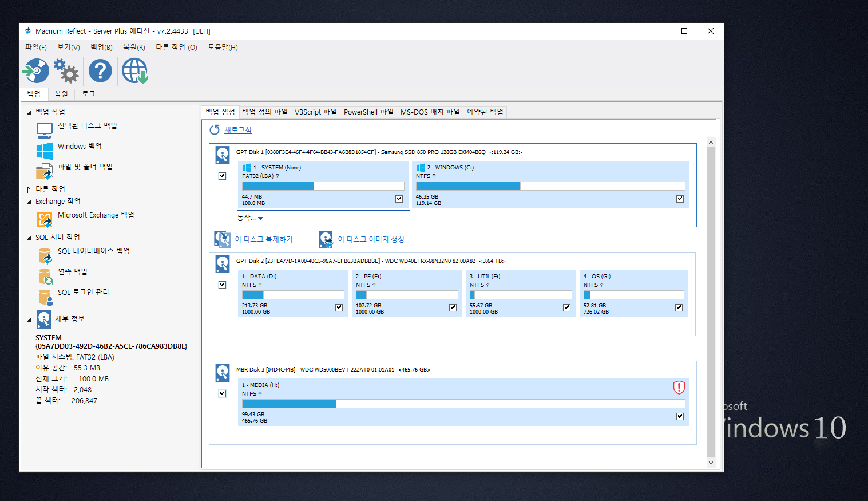
Task: Open the 파일(F) menu
Action: pyautogui.click(x=35, y=47)
